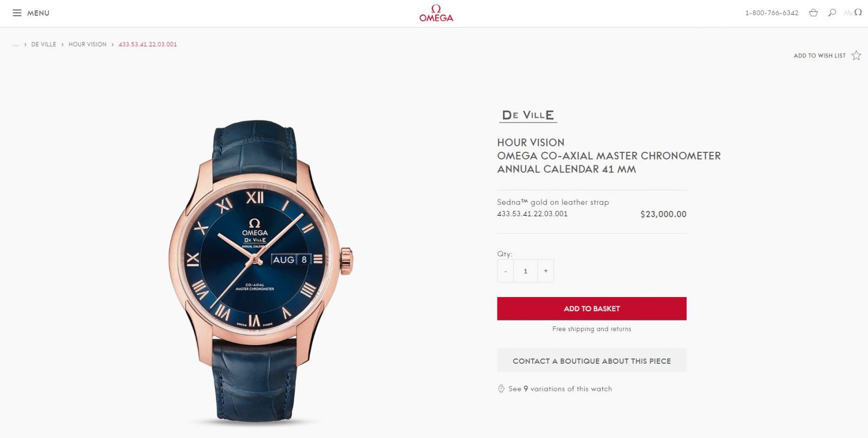Call the 1-800-766-6342 phone number link
Image resolution: width=868 pixels, height=438 pixels.
coord(771,13)
